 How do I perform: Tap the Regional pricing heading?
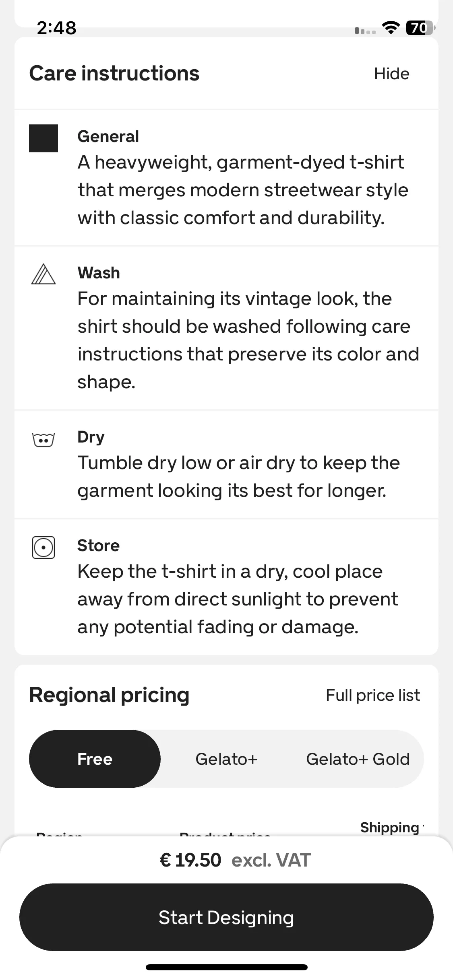109,695
